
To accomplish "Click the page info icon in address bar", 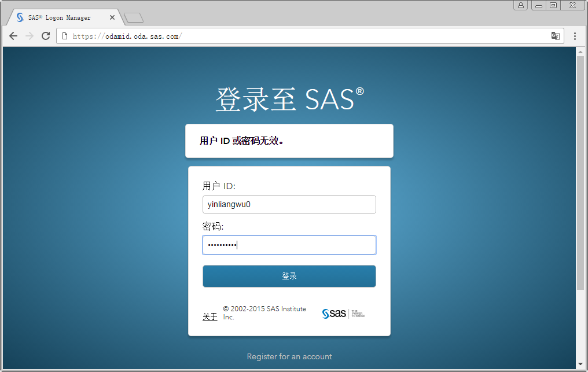I will [x=64, y=35].
